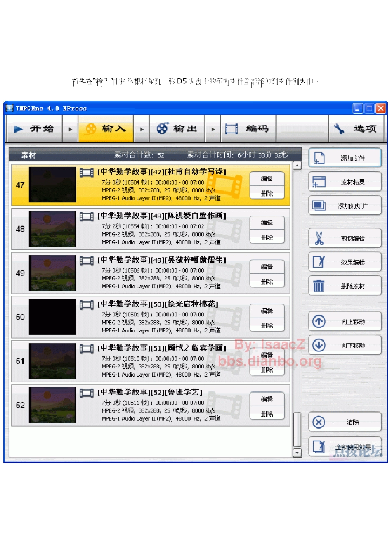Open the 开始 (Start) tab
Screen dimensions: 392x555
coord(35,129)
